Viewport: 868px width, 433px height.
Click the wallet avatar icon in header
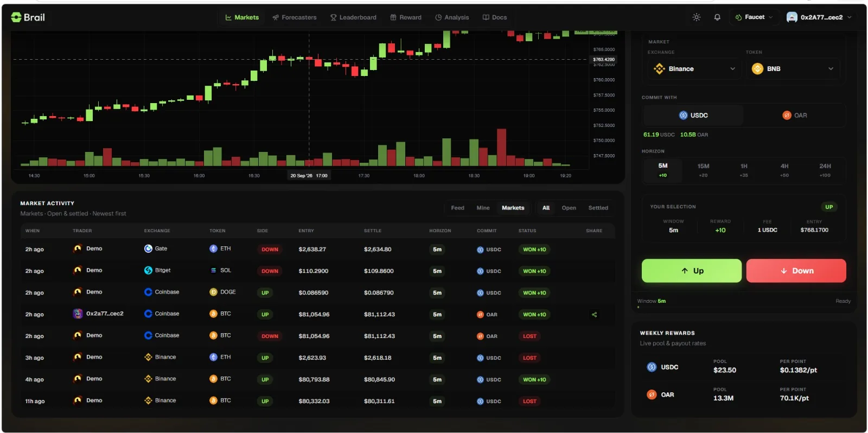point(792,17)
